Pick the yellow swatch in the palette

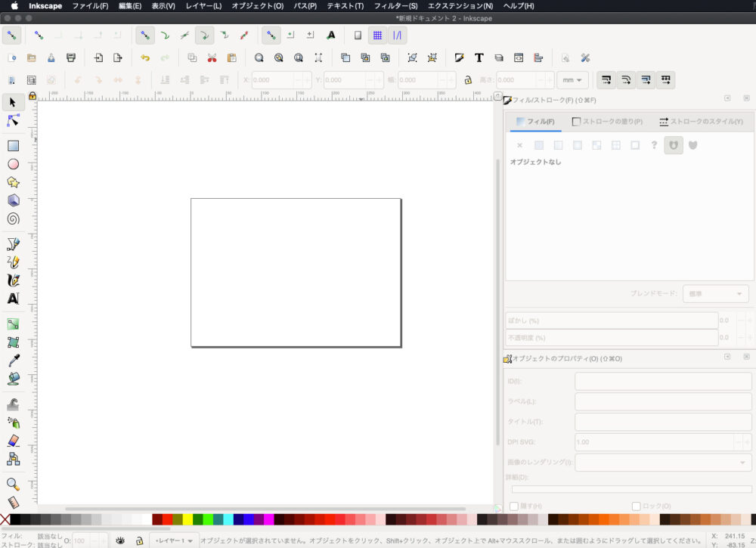(187, 519)
